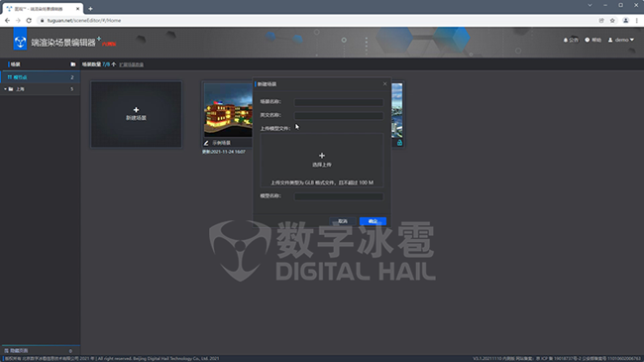Click the pencil edit icon on sample scene
Viewport: 644px width, 362px height.
tap(206, 143)
